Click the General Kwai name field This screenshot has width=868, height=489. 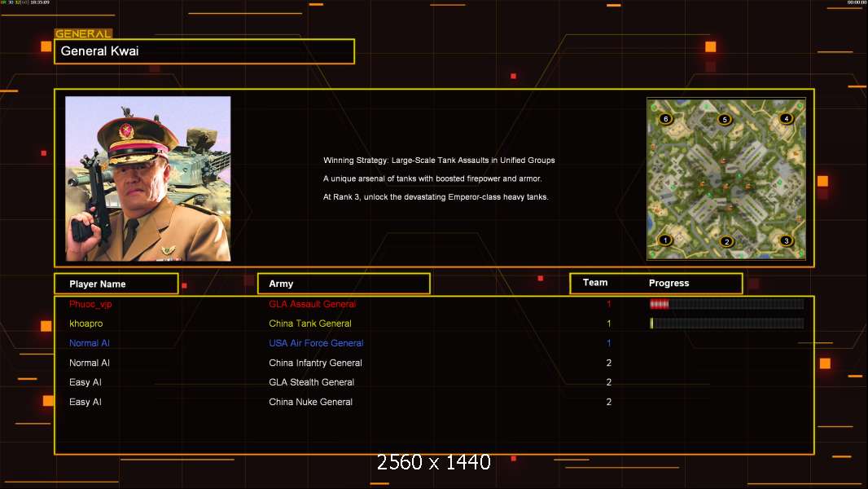204,51
